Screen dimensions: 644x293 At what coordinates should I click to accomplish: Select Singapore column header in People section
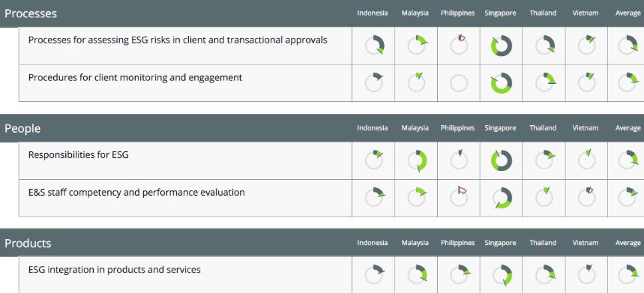click(x=500, y=128)
